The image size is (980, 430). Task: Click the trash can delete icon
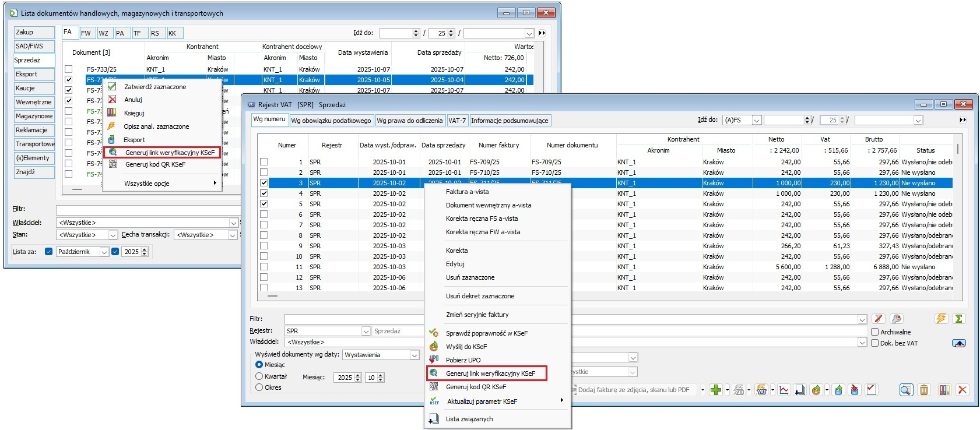924,390
